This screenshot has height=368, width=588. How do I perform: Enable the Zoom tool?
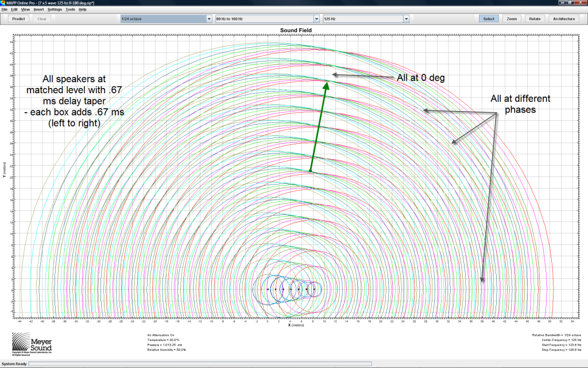point(511,18)
